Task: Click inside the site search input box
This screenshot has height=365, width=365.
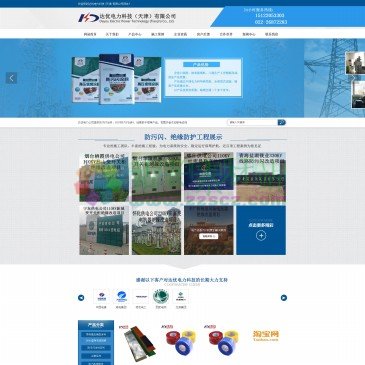Action: pyautogui.click(x=252, y=122)
